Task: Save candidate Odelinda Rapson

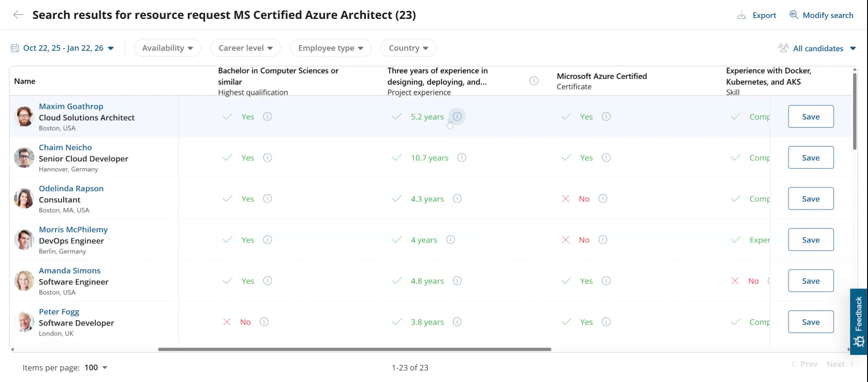Action: pyautogui.click(x=811, y=199)
